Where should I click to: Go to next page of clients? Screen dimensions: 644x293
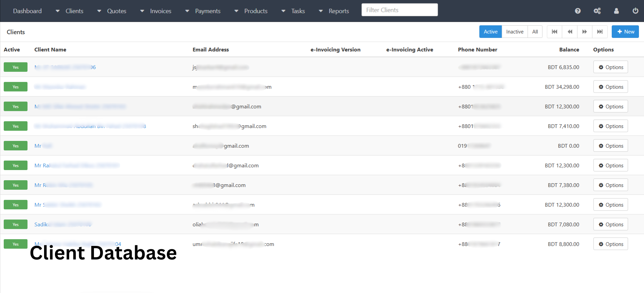(x=585, y=32)
